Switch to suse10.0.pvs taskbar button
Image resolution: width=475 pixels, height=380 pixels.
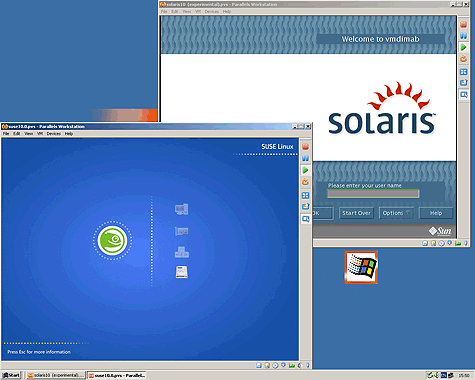pos(117,375)
